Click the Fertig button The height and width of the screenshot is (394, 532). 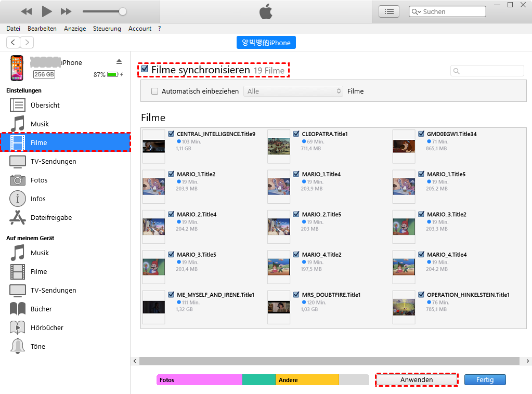click(x=485, y=380)
